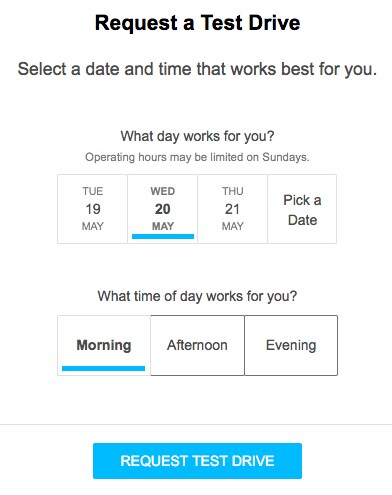Click the THU label on the Thursday tile
392x495 pixels.
[x=233, y=191]
